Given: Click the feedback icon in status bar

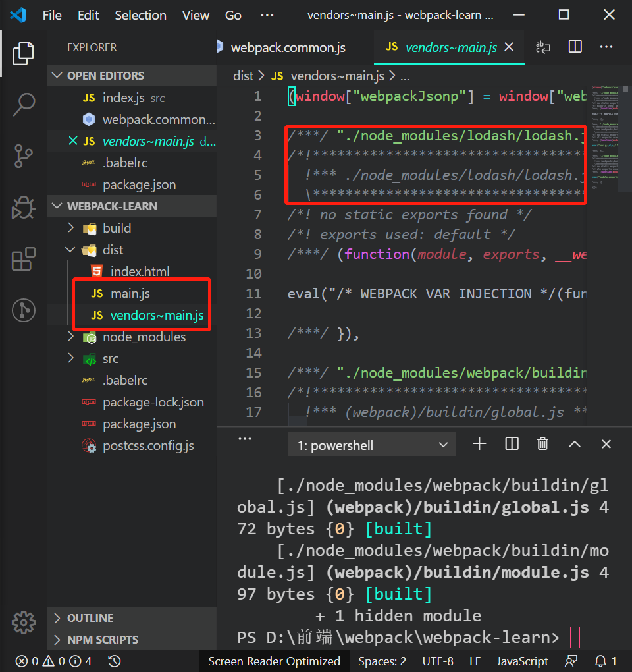Looking at the screenshot, I should pyautogui.click(x=571, y=661).
